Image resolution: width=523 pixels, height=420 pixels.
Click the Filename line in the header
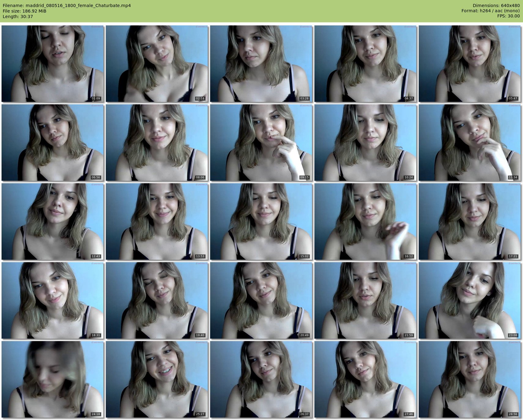pyautogui.click(x=67, y=6)
